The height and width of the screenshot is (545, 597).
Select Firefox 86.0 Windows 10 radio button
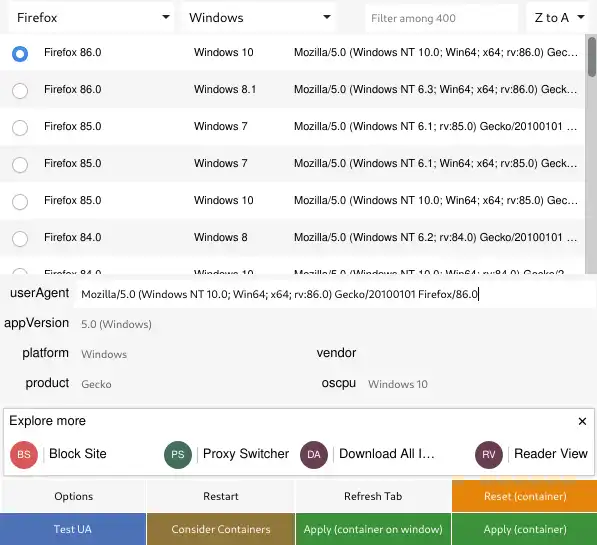coord(20,53)
